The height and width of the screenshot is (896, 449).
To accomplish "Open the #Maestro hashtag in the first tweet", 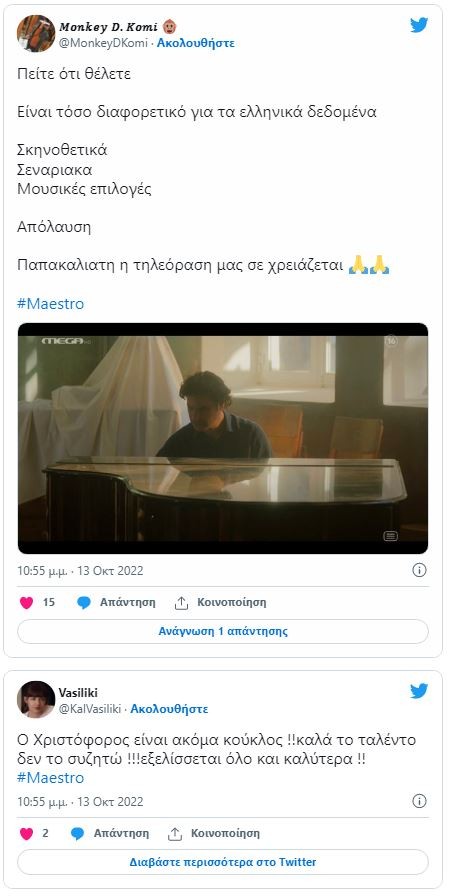I will pos(50,303).
